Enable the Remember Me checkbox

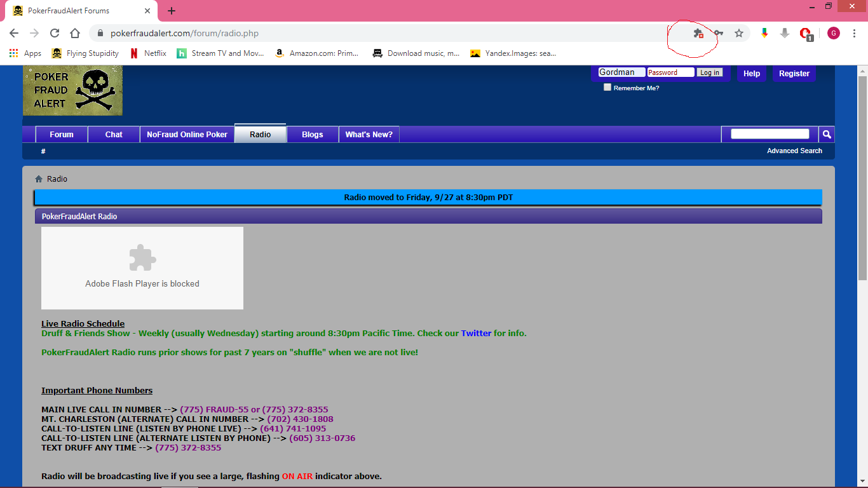pos(607,88)
